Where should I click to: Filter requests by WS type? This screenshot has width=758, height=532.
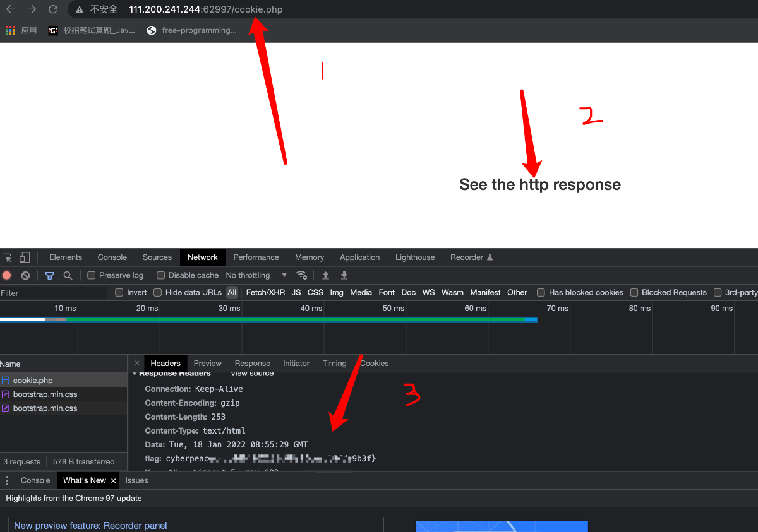click(x=428, y=292)
